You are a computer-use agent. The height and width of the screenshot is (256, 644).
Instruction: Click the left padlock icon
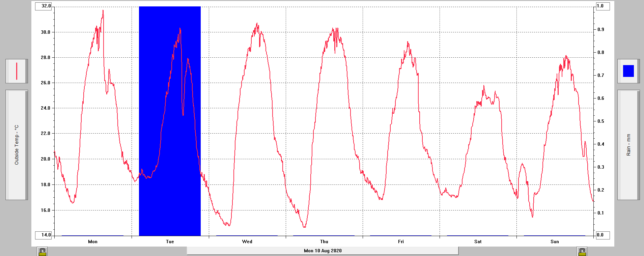42,252
